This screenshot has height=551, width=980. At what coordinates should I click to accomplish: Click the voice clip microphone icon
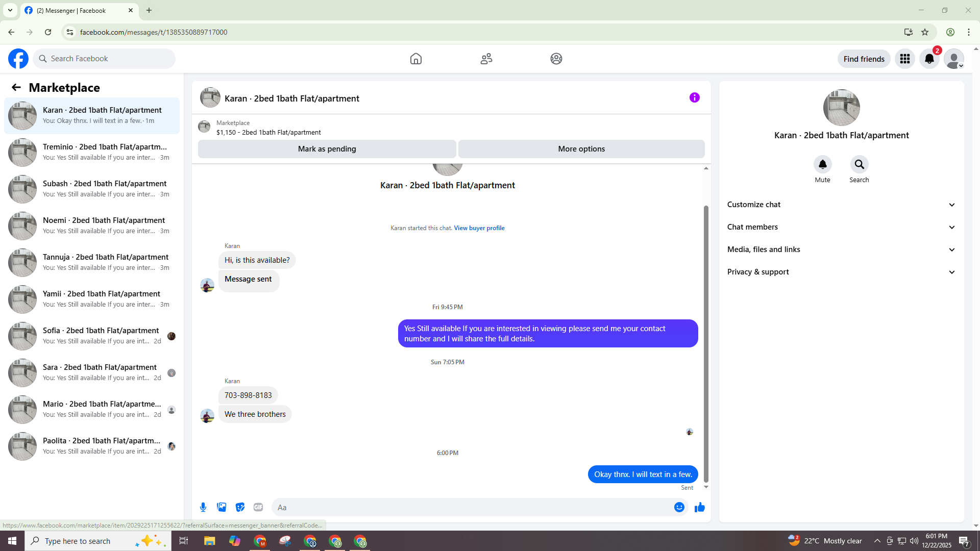coord(203,507)
